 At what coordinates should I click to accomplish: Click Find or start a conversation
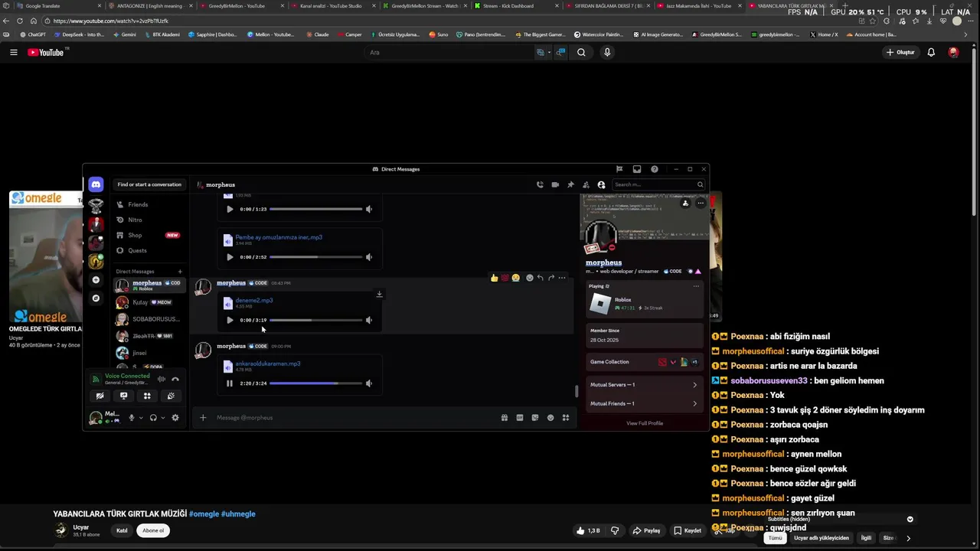tap(149, 184)
